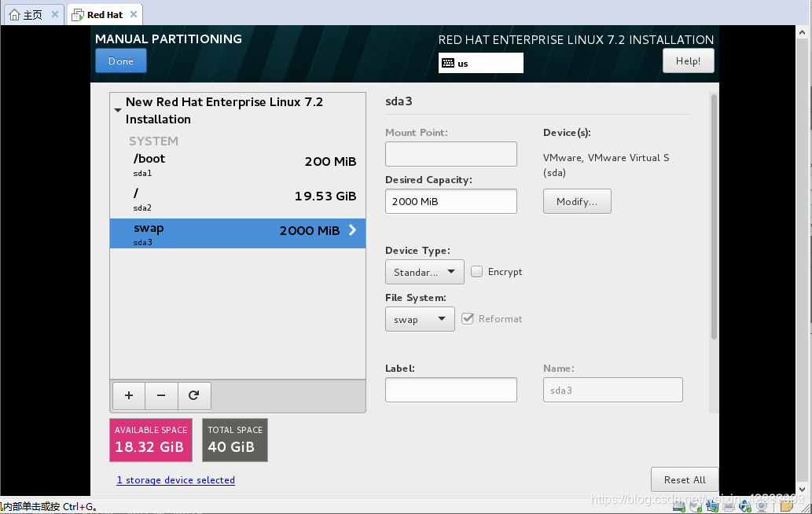Click the reload storage configuration icon
The width and height of the screenshot is (812, 514).
pyautogui.click(x=193, y=395)
